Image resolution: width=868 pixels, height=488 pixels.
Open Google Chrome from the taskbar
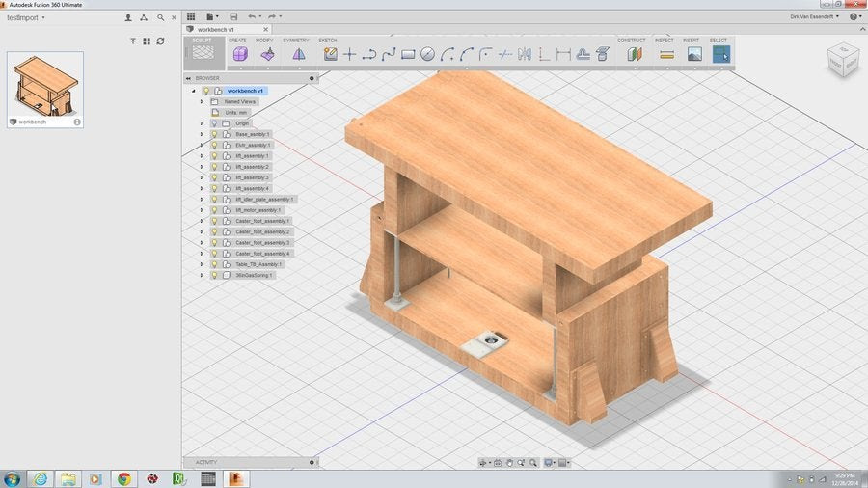(x=124, y=478)
